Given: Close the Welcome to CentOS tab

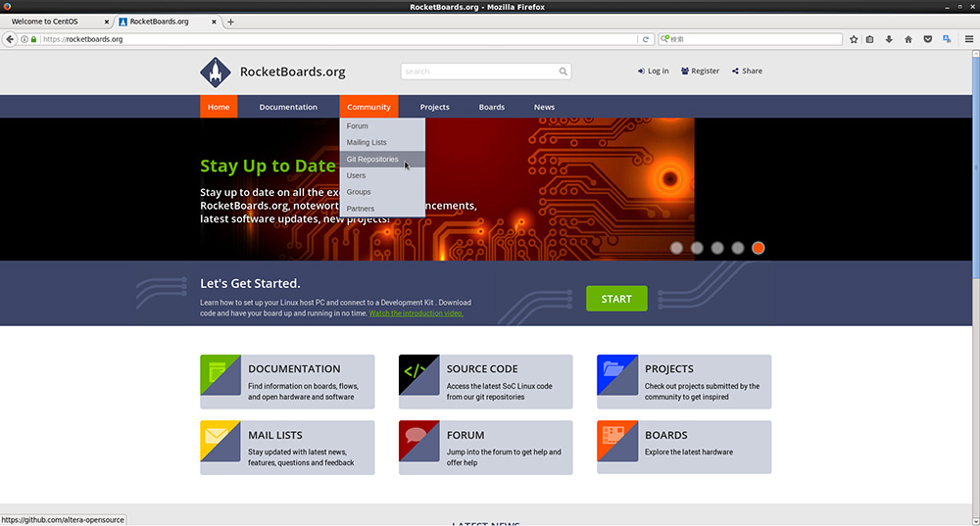Looking at the screenshot, I should pos(106,22).
